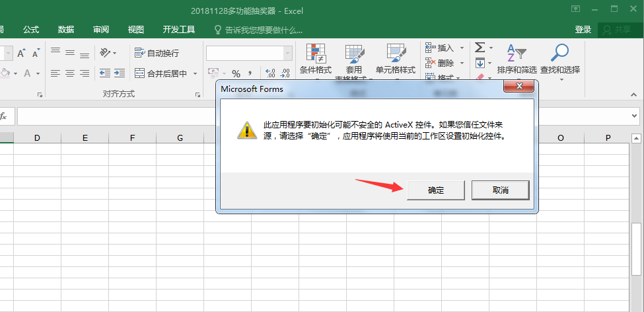Expand the Delete (删除) cells dropdown

(462, 63)
